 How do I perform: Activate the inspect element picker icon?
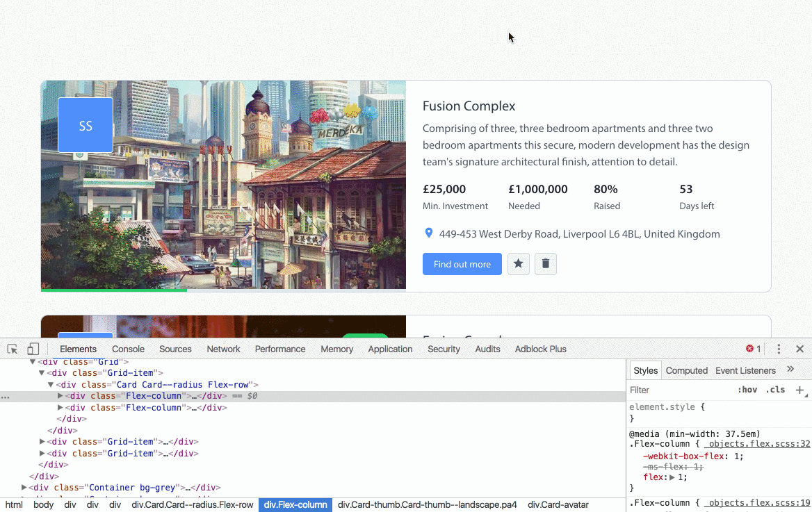[13, 349]
